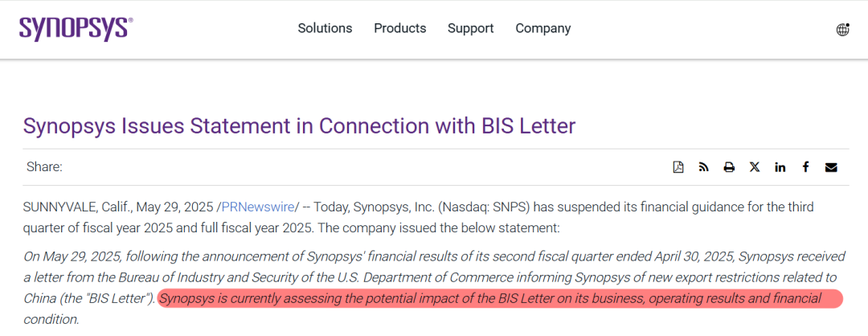Print the press release
Image resolution: width=868 pixels, height=336 pixels.
click(729, 167)
